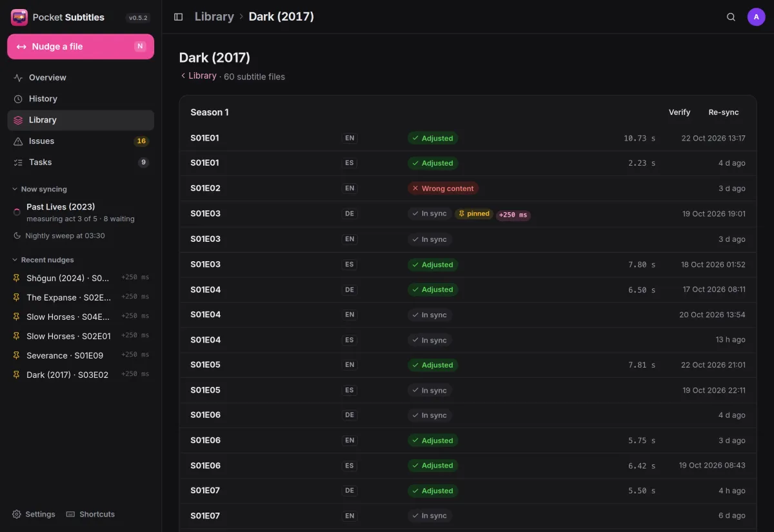Click the timestamp 20 Oct 2026 13:54
Screen dimensions: 774x532
[712, 315]
